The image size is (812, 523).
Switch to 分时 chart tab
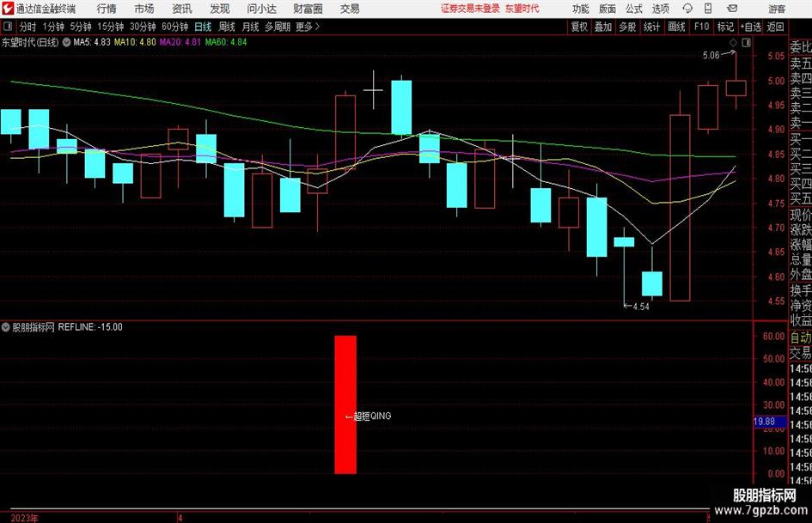(x=28, y=27)
